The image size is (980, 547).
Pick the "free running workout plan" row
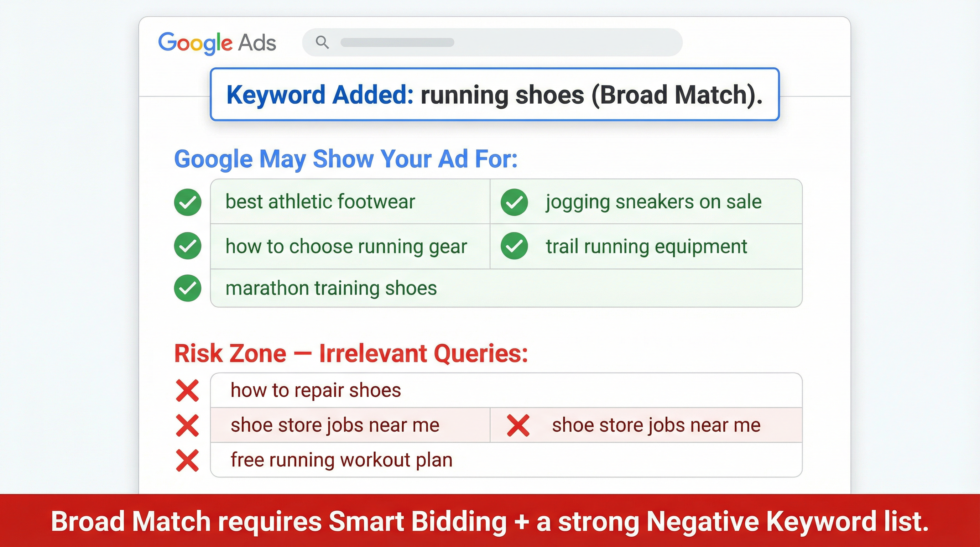341,460
